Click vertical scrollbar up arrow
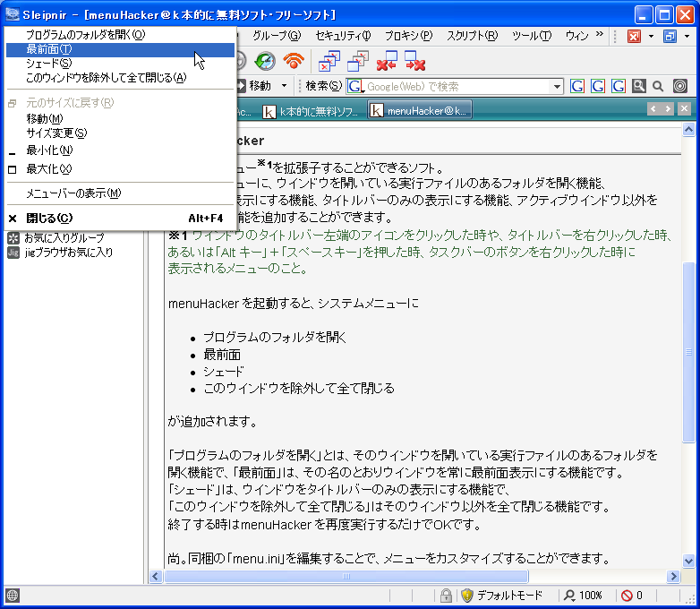This screenshot has height=609, width=700. pos(688,130)
